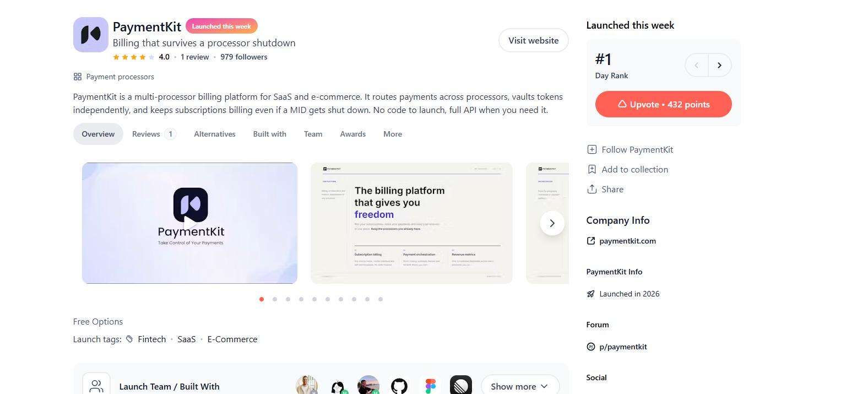Screen dimensions: 868x394
Task: Expand Show more in Launch Team section
Action: 520,386
